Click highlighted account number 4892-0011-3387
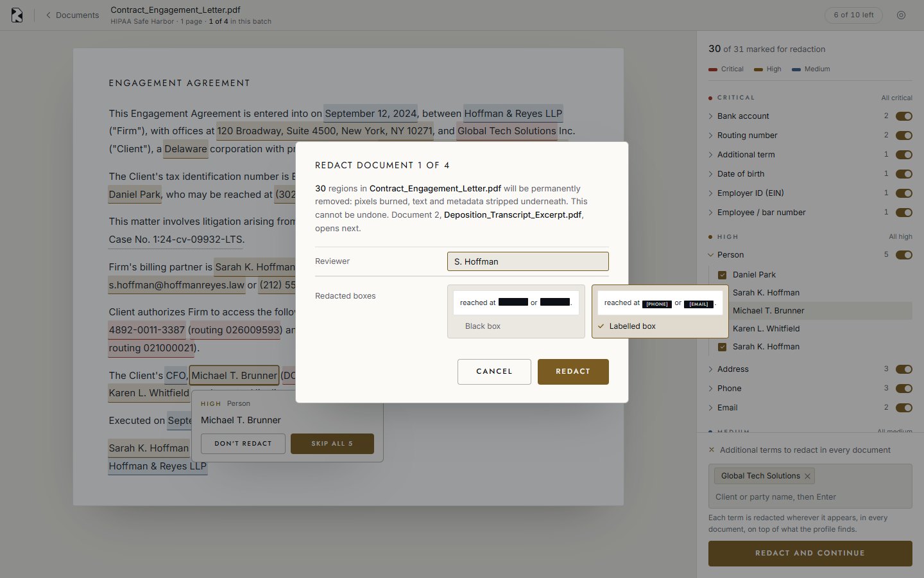924x578 pixels. coord(147,330)
